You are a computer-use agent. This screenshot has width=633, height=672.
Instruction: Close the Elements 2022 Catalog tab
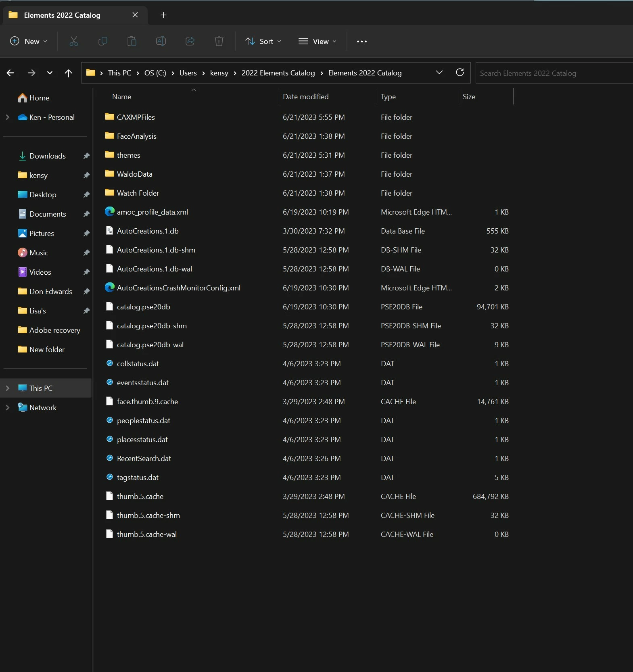[135, 15]
